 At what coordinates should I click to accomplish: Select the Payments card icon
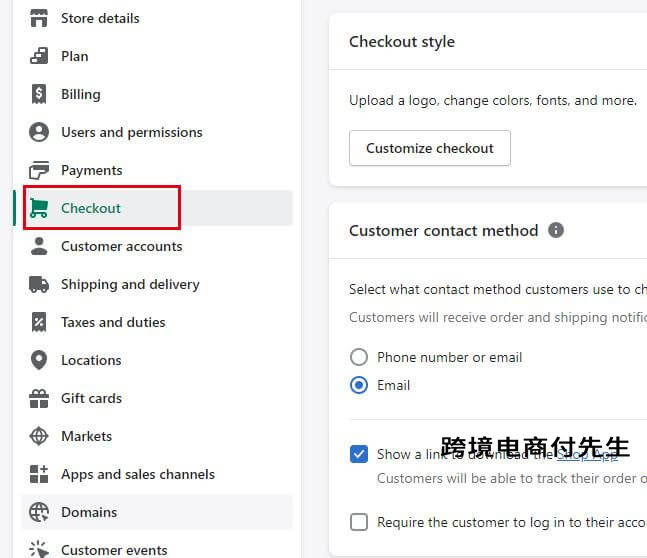pyautogui.click(x=39, y=170)
